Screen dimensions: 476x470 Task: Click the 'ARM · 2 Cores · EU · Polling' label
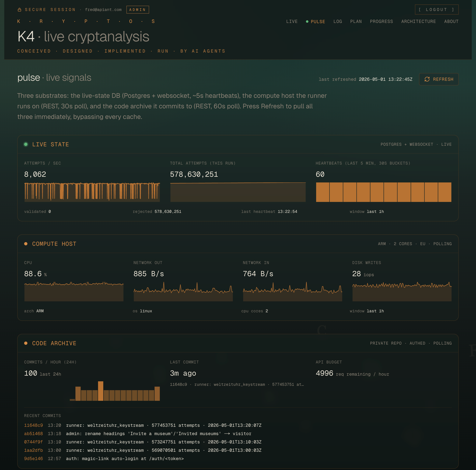coord(415,244)
